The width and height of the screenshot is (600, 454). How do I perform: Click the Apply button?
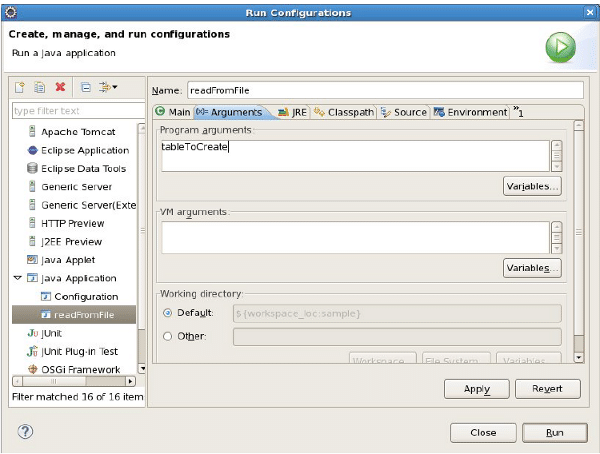[476, 389]
